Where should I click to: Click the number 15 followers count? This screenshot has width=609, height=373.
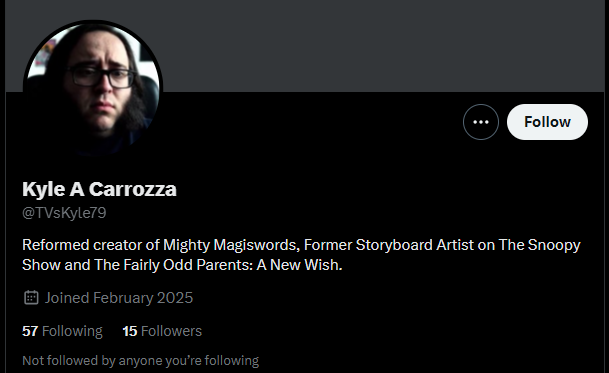pyautogui.click(x=130, y=331)
